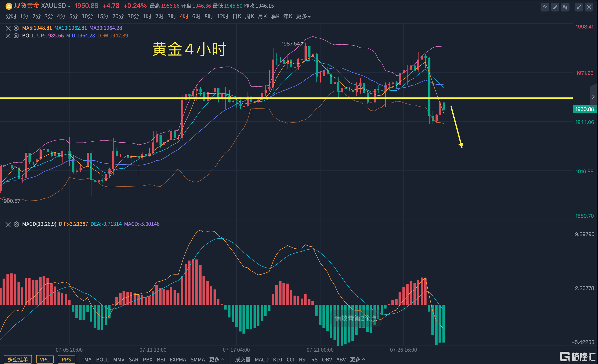Switch to the 月K timeframe

pyautogui.click(x=262, y=16)
